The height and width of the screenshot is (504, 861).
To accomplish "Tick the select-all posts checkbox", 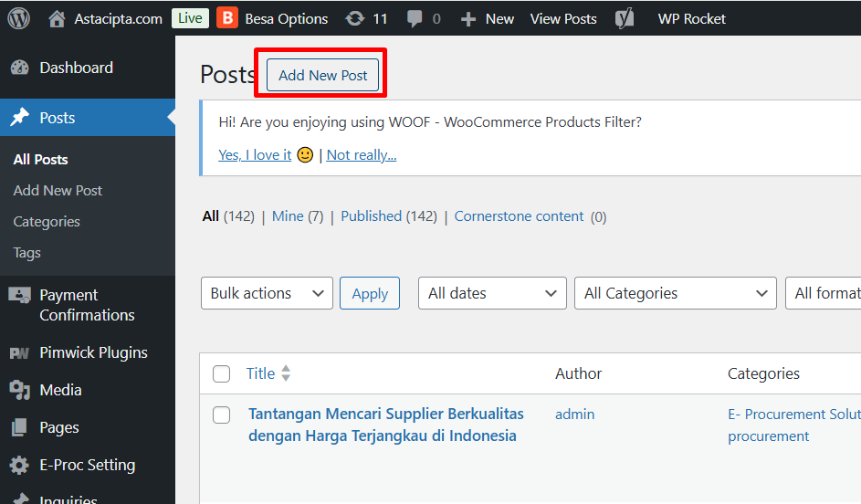I will [221, 373].
